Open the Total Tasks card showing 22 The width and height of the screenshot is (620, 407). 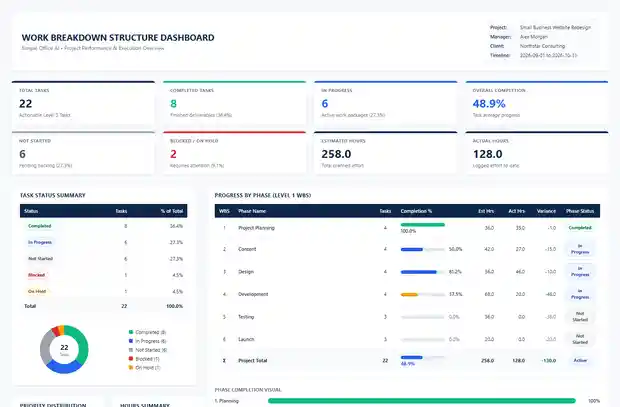click(83, 103)
